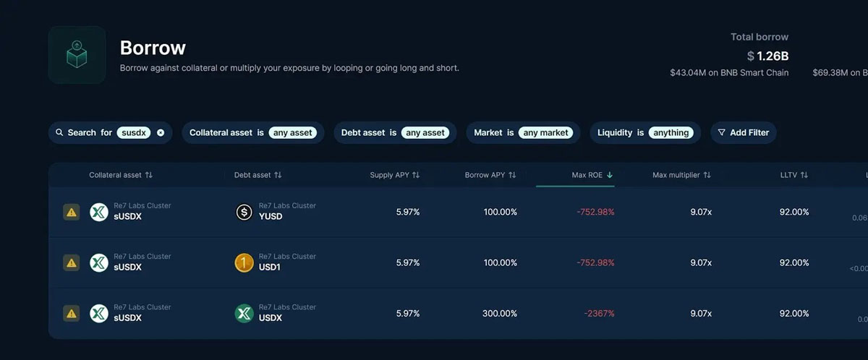Sort by LLTV column header

(x=793, y=175)
